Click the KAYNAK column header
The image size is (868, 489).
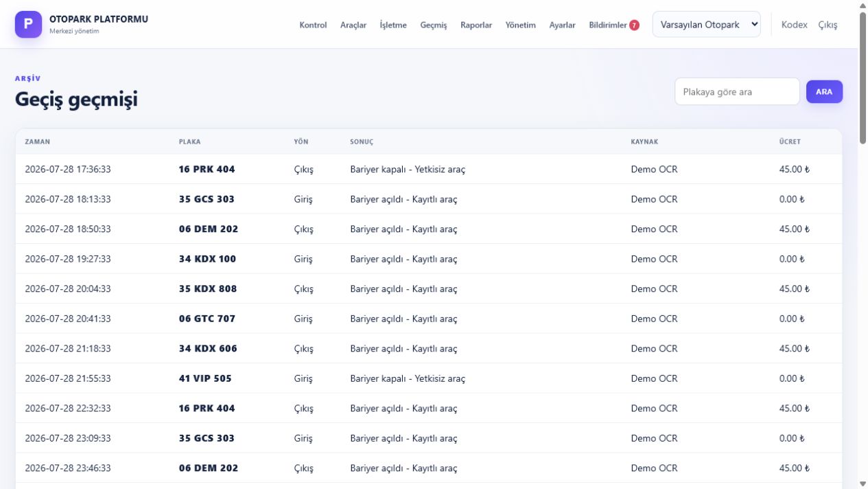[x=644, y=141]
